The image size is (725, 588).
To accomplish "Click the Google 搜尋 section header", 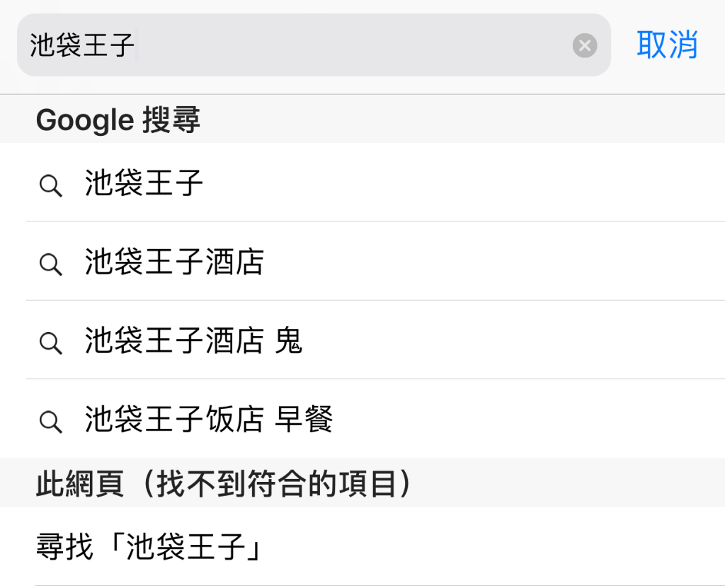I will [x=118, y=120].
